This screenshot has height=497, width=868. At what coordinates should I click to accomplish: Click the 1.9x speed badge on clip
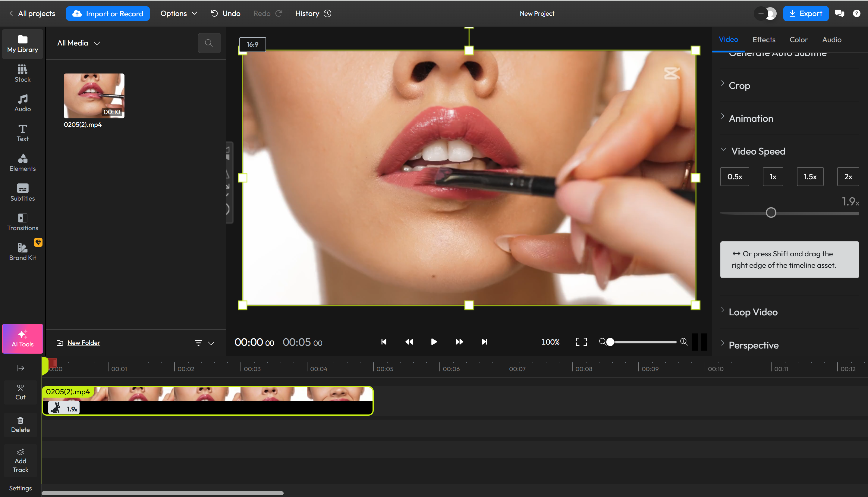(64, 408)
